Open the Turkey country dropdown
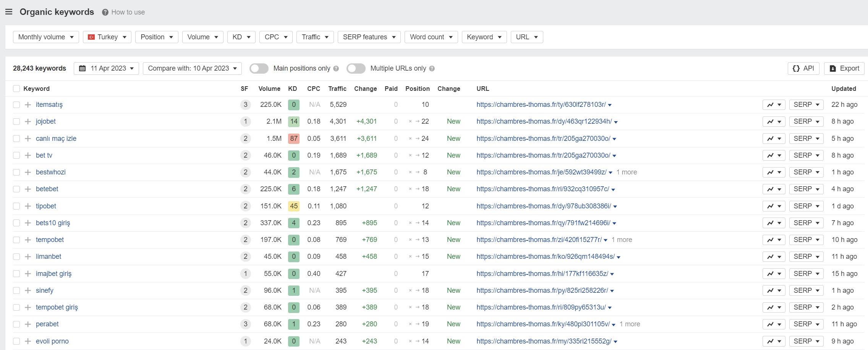 click(x=107, y=37)
